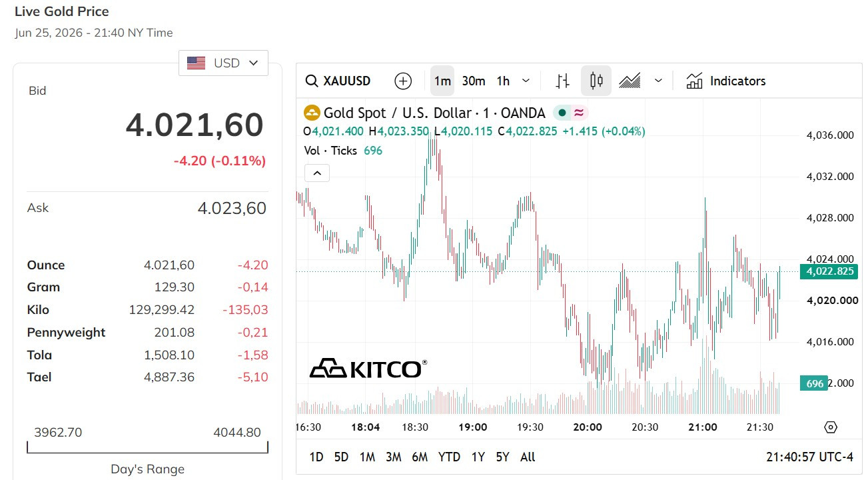Click the Kilo price 129,299.42

point(162,310)
